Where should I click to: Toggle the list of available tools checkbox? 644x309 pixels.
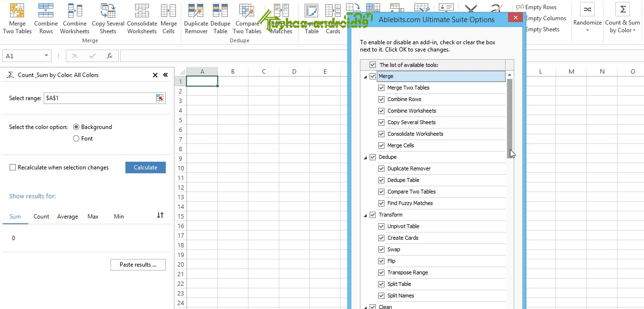point(373,65)
